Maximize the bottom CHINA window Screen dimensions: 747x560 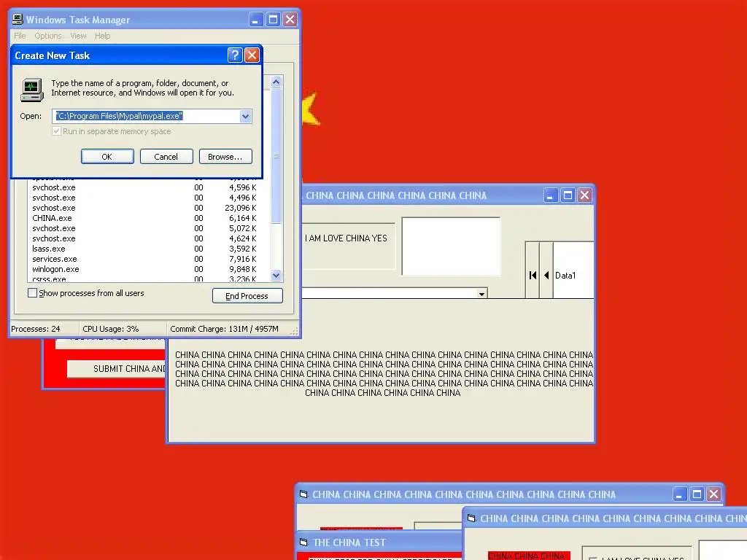click(x=697, y=494)
